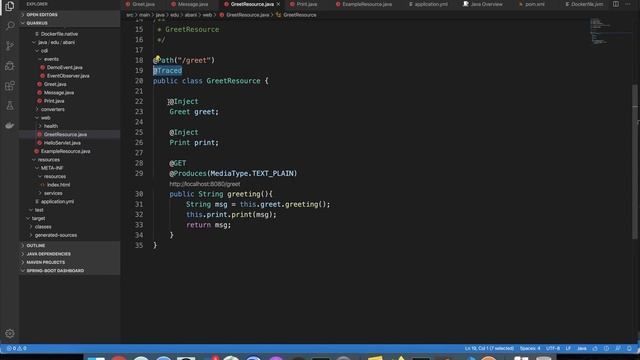This screenshot has height=360, width=640.
Task: Open the Extensions view
Action: click(x=10, y=86)
